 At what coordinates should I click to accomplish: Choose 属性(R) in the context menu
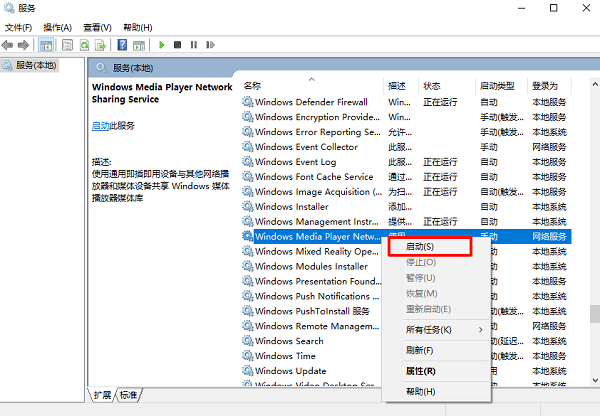coord(436,371)
